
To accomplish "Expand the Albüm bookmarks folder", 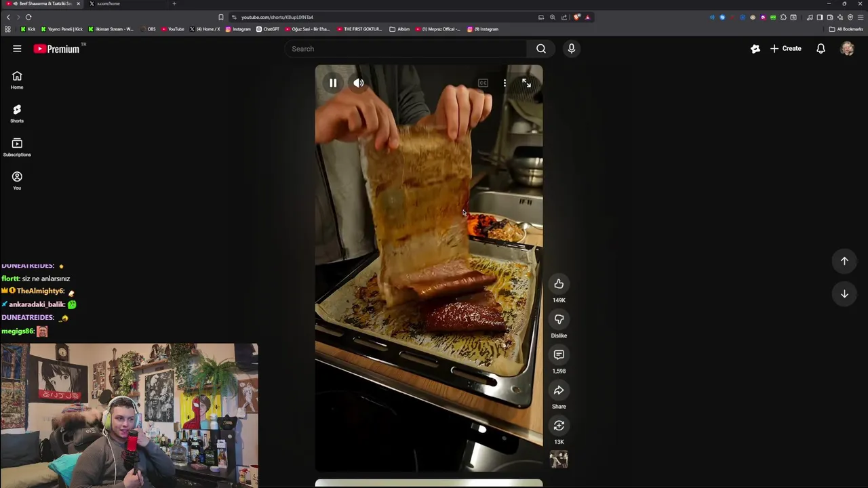I will point(400,29).
